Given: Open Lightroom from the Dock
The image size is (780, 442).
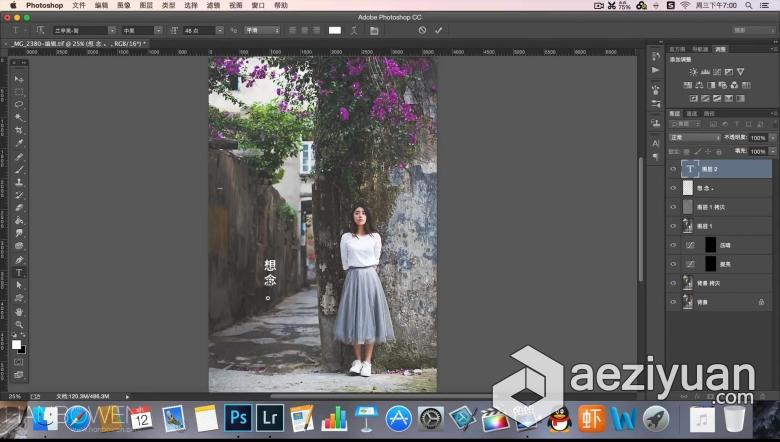Looking at the screenshot, I should pos(269,418).
